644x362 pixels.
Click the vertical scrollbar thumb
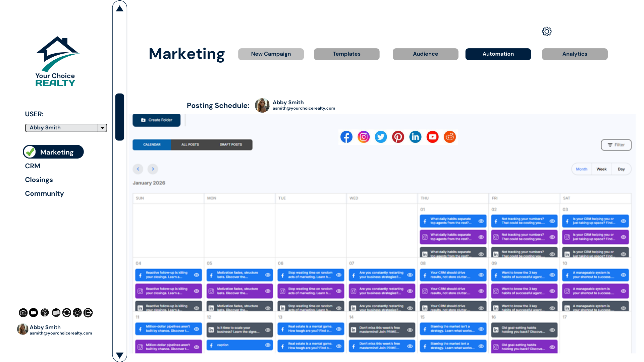point(120,117)
